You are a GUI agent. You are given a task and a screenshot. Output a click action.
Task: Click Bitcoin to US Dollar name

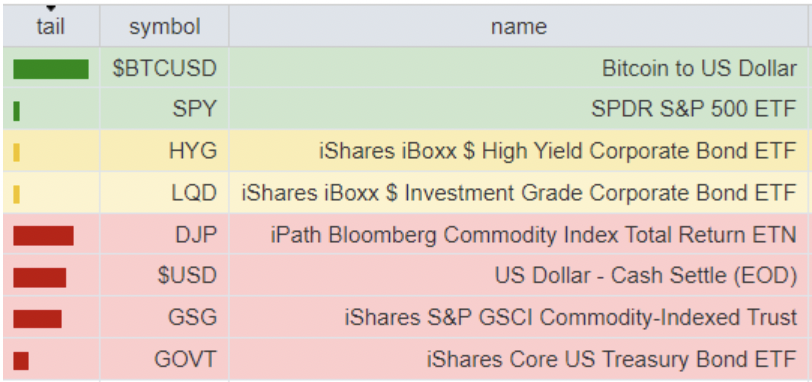(699, 68)
